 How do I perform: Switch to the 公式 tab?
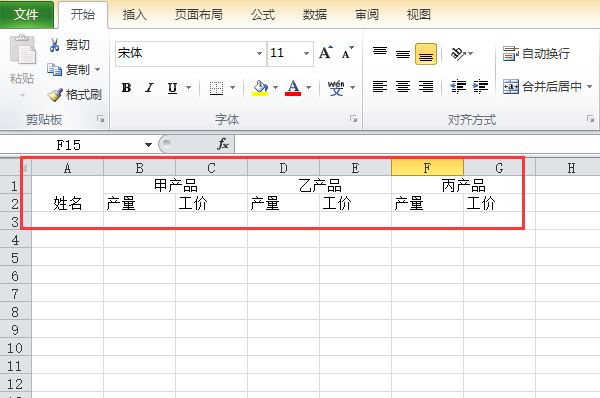click(263, 15)
